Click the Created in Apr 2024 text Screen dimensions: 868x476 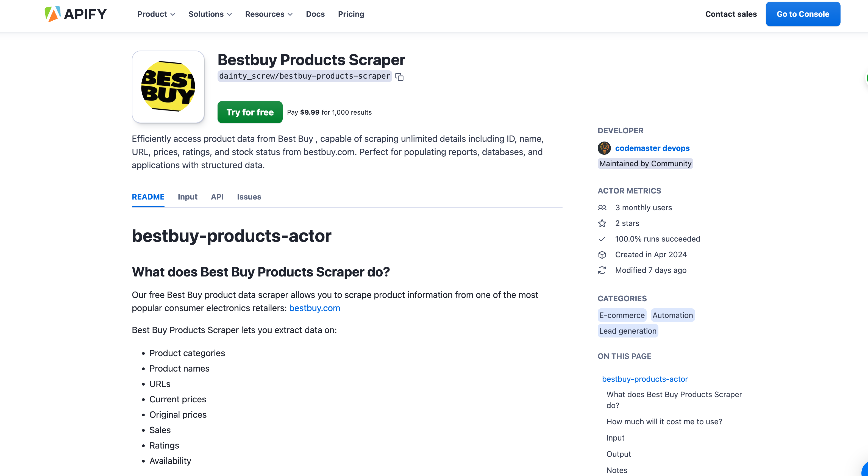click(651, 254)
